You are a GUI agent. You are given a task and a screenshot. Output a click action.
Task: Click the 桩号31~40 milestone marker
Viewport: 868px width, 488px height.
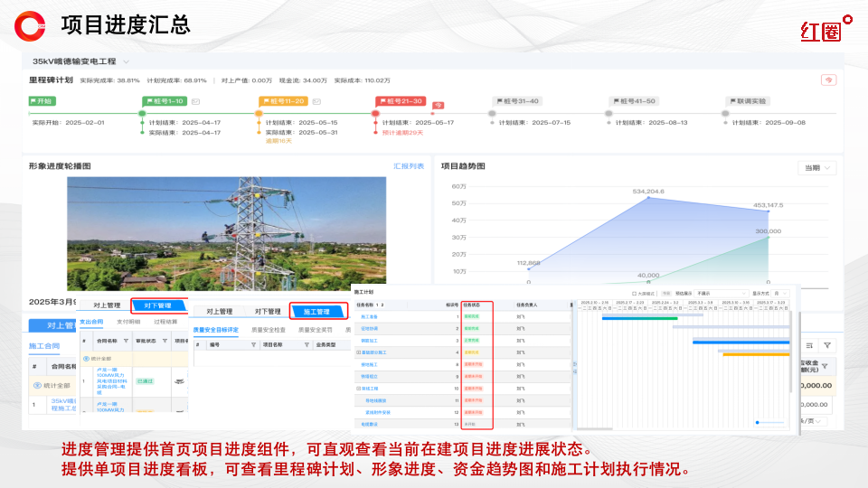click(516, 101)
